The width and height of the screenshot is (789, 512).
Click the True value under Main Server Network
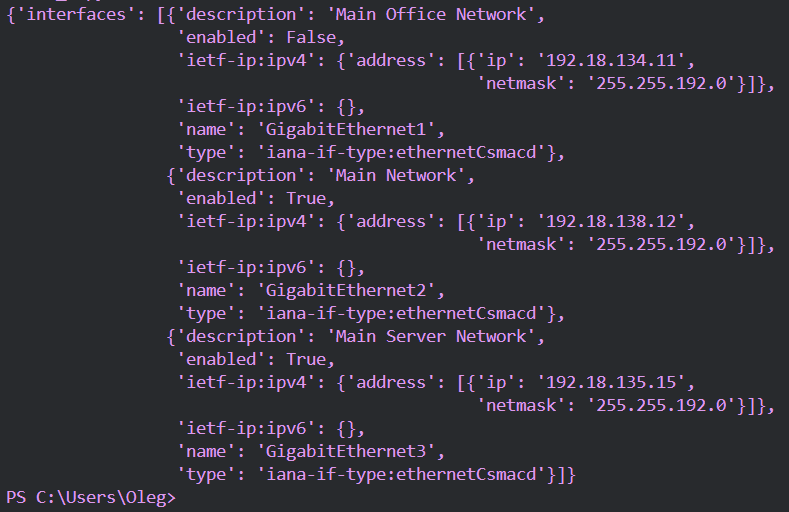tap(306, 360)
